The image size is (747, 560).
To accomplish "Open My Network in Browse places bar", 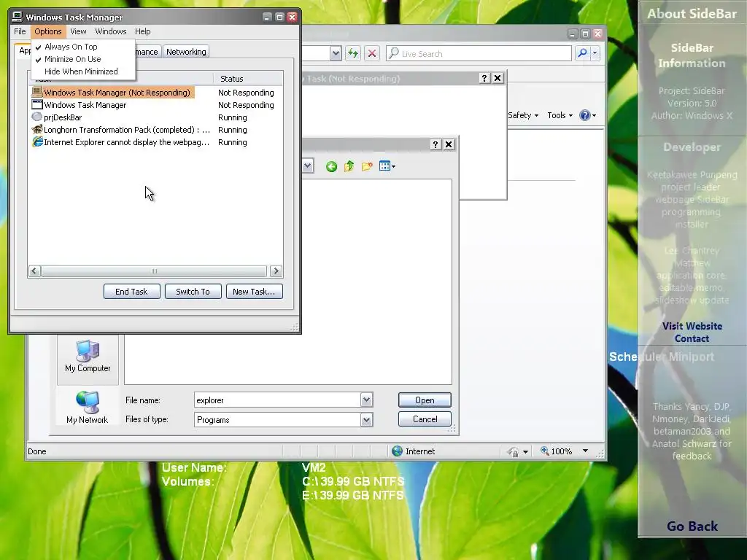I will click(88, 407).
